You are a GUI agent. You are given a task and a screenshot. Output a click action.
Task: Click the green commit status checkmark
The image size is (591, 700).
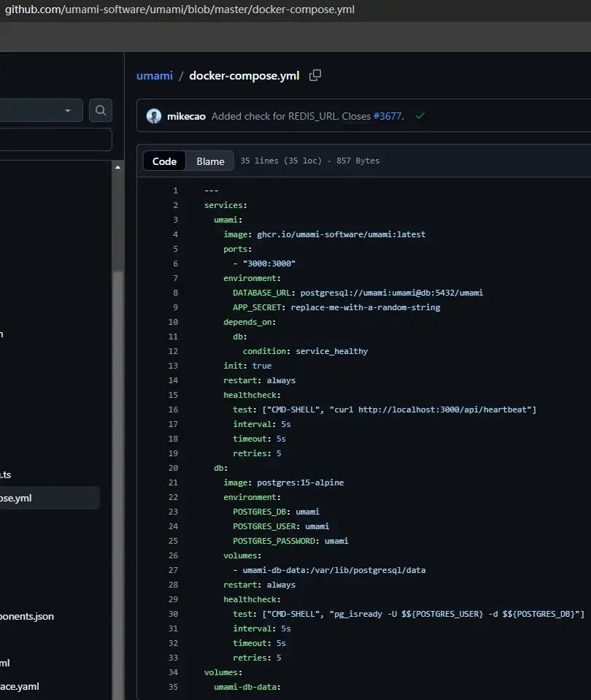pos(420,116)
